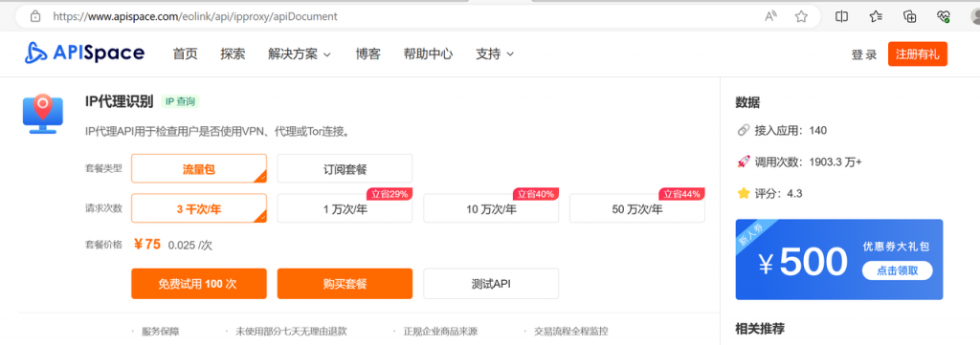Click the APISpace logo
980x345 pixels.
pos(84,54)
